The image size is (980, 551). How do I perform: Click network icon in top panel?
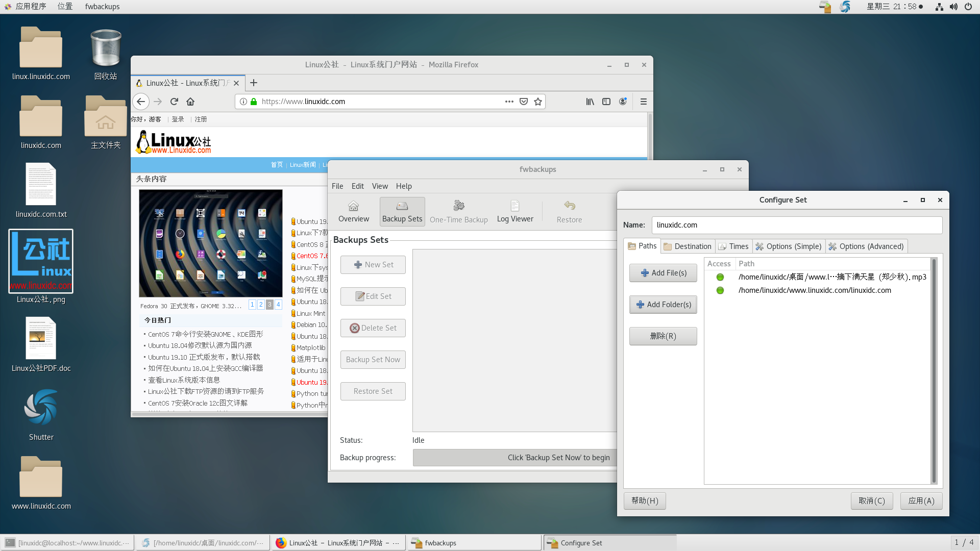click(x=939, y=7)
